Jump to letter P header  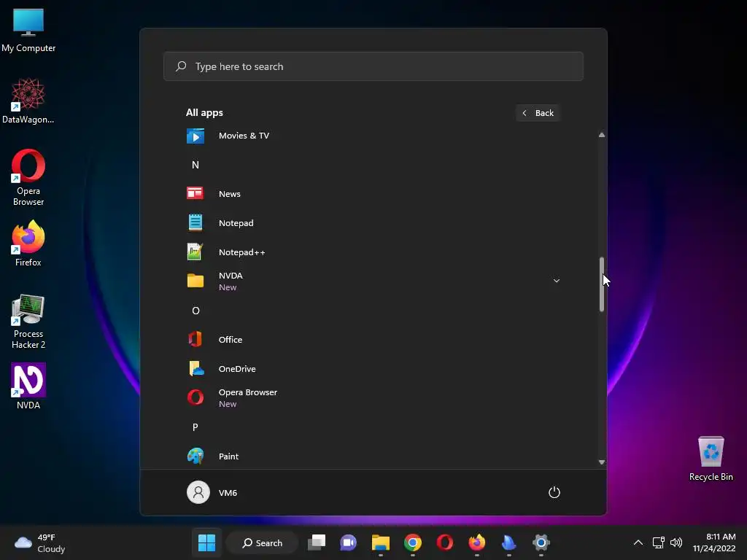click(x=196, y=427)
